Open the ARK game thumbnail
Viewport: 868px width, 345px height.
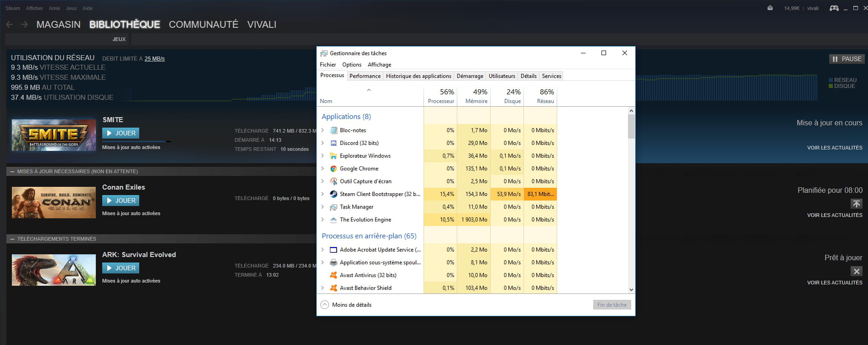coord(54,270)
